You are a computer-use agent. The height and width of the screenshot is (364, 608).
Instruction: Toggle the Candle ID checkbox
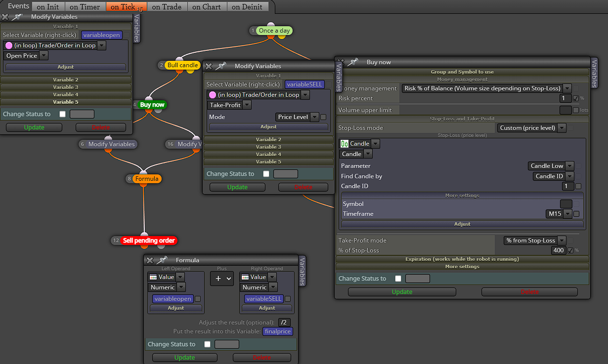[578, 186]
